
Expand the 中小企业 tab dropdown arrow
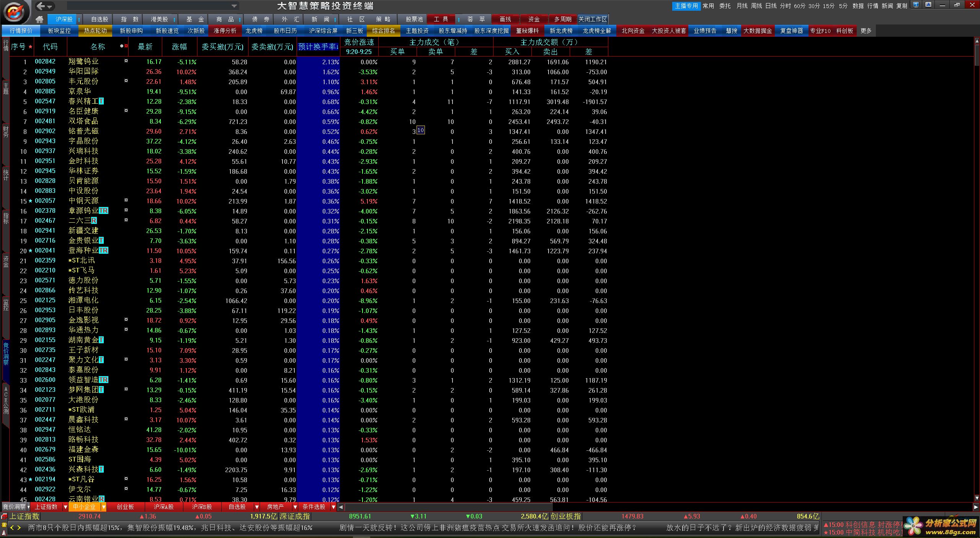[103, 507]
